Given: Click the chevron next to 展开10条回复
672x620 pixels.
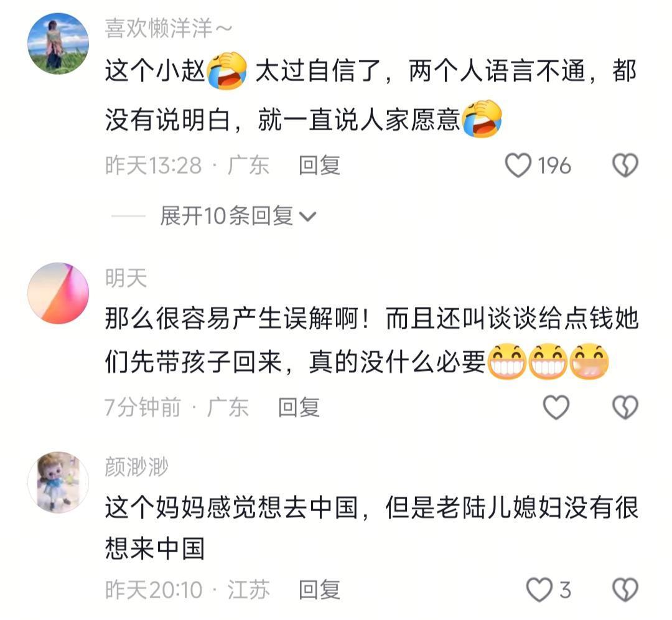Looking at the screenshot, I should pyautogui.click(x=308, y=217).
